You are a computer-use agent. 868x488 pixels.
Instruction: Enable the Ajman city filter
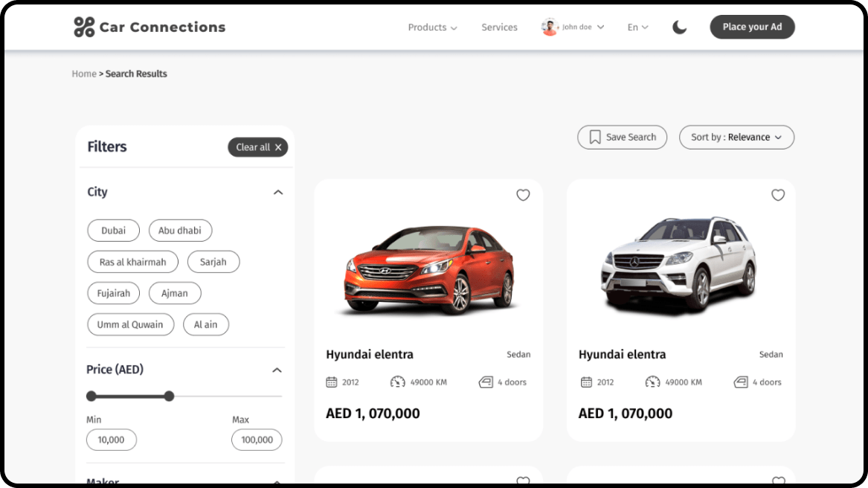pos(175,293)
